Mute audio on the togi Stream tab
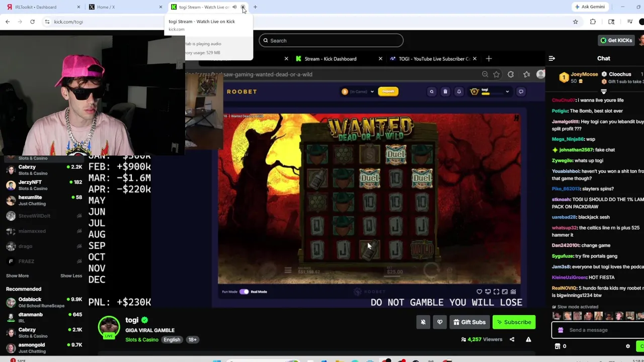 coord(234,7)
